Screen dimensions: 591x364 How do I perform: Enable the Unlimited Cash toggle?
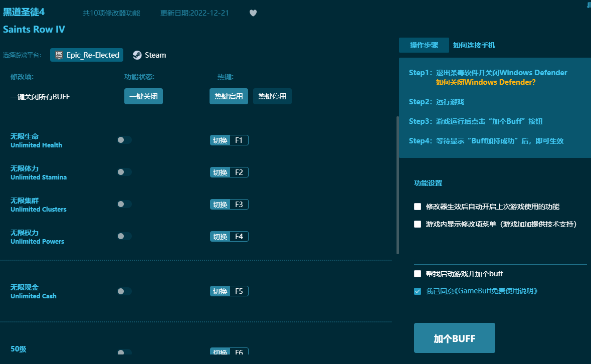click(x=124, y=291)
